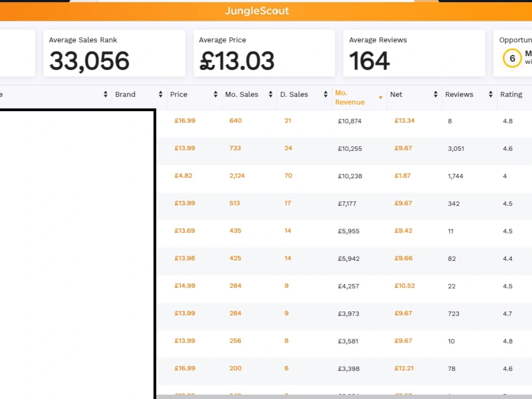Select monthly sales value 200
Image resolution: width=532 pixels, height=399 pixels.
[x=236, y=368]
